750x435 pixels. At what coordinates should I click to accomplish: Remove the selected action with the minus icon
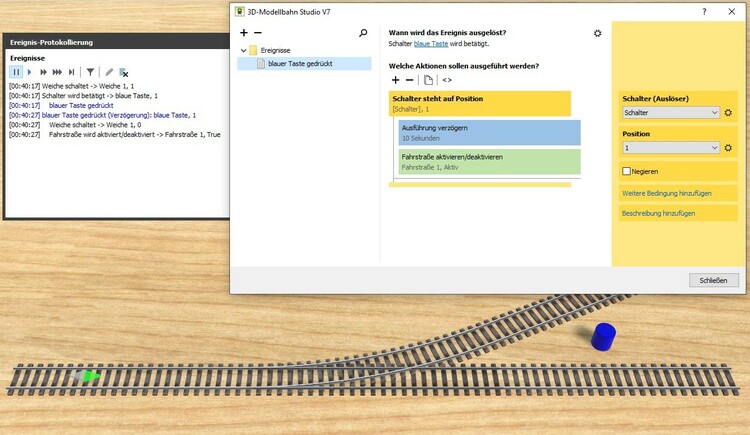click(x=409, y=80)
